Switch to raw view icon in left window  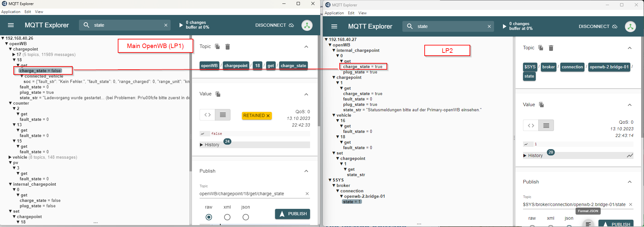pos(223,115)
